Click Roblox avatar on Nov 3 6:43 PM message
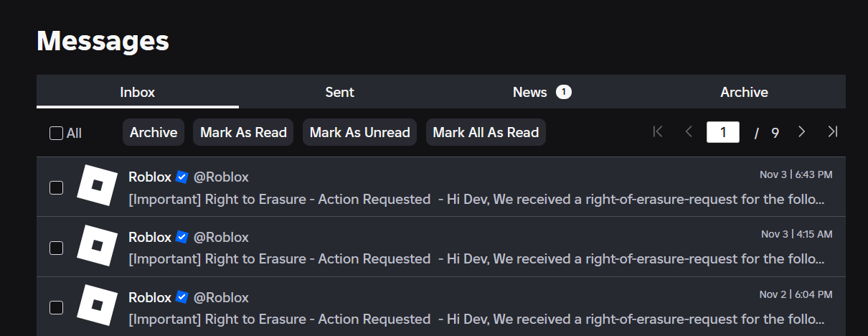This screenshot has width=868, height=336. coord(98,186)
